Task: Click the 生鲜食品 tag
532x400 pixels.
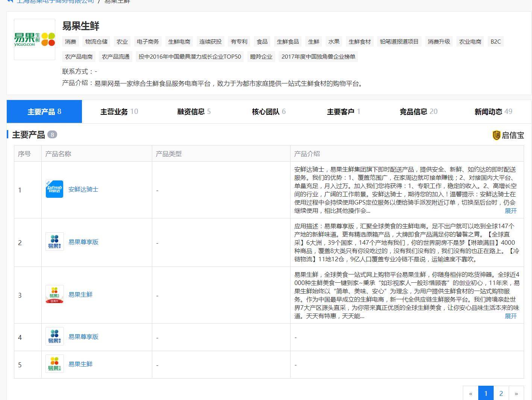Action: [288, 41]
